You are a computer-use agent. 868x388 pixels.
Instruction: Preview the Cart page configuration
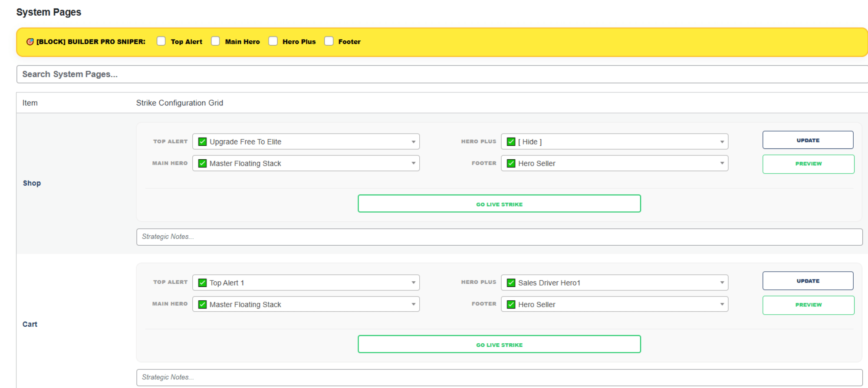click(x=808, y=305)
